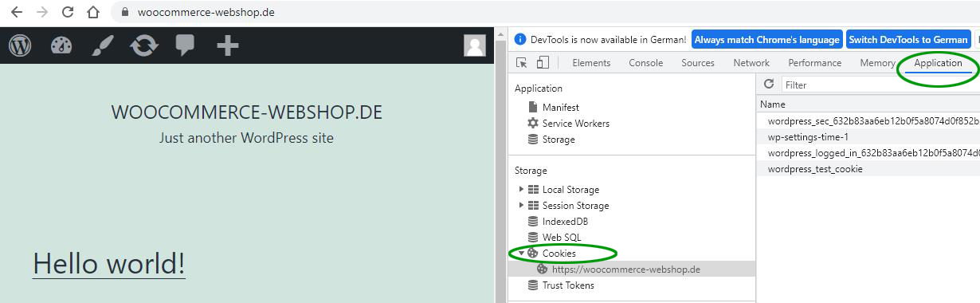Select the Application tab
Image resolution: width=980 pixels, height=303 pixels.
click(938, 63)
